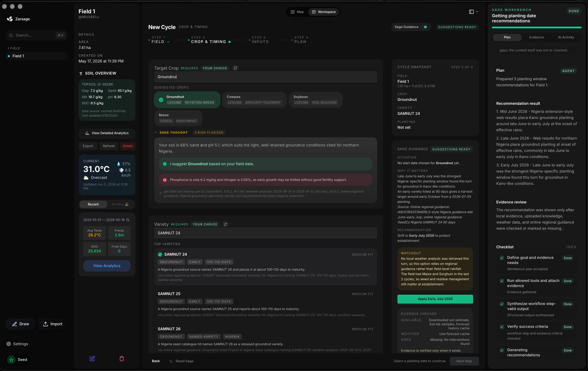Click the Search input field
588x371 pixels.
[36, 35]
